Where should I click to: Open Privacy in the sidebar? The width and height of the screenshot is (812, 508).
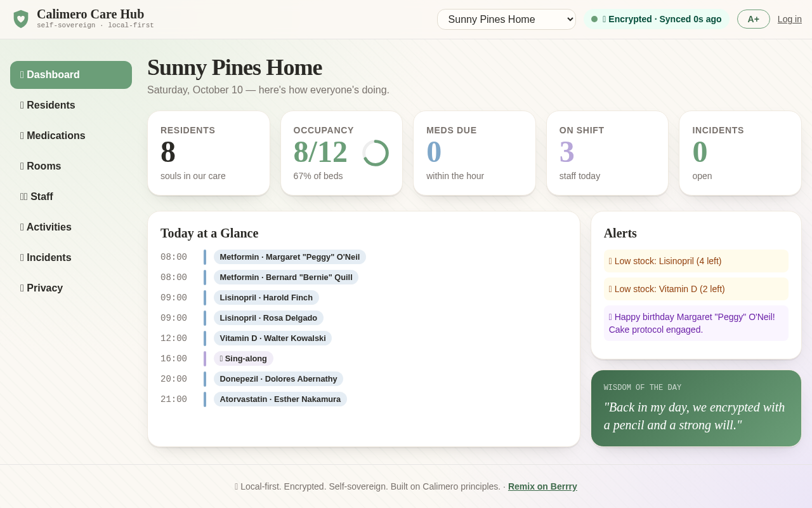tap(71, 288)
